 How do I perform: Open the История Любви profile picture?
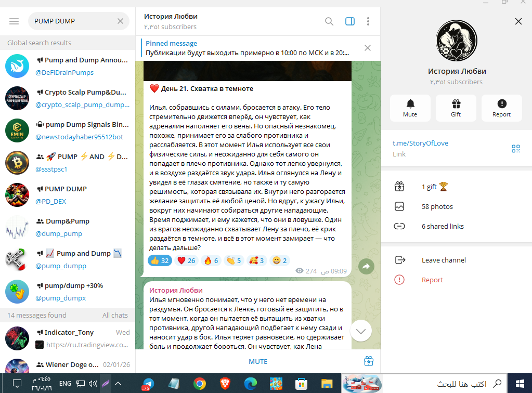pos(457,41)
